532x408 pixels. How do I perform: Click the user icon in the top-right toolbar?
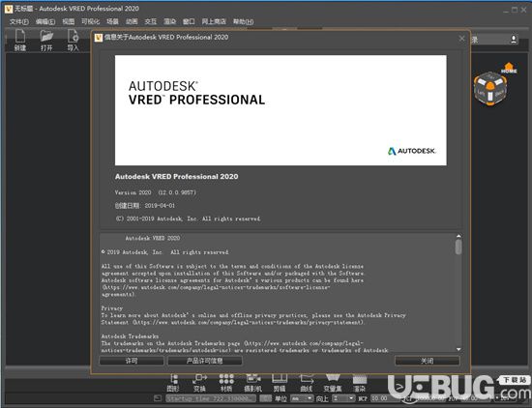point(514,40)
